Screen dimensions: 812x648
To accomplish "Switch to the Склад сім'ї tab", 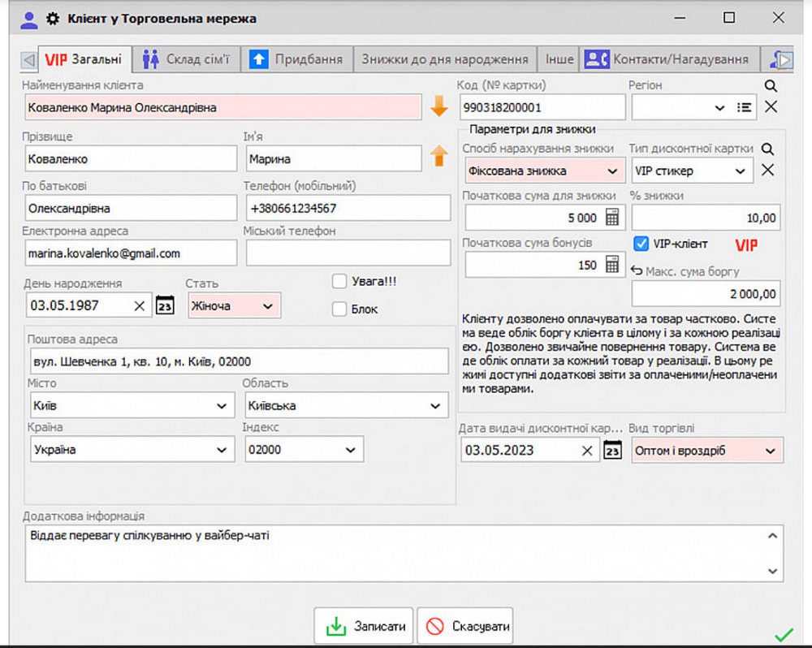I will pos(187,59).
